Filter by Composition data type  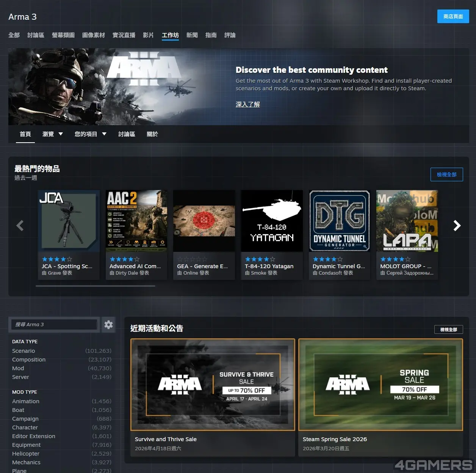tap(61, 360)
